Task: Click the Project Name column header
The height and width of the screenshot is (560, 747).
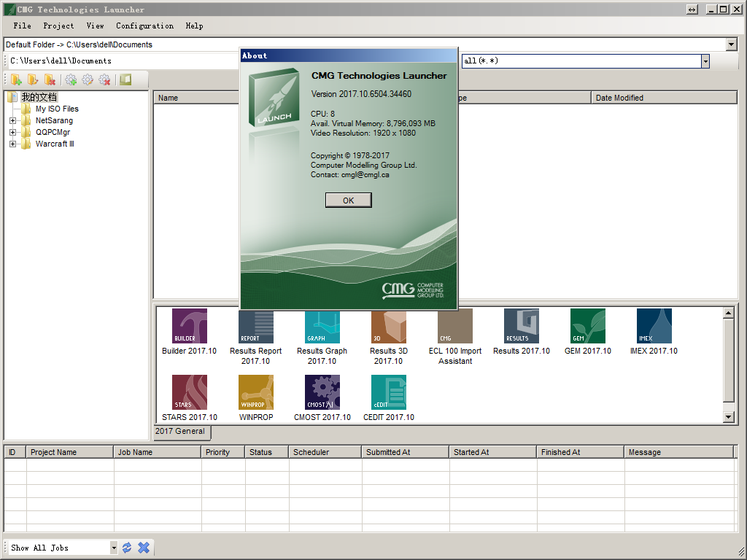Action: point(70,452)
